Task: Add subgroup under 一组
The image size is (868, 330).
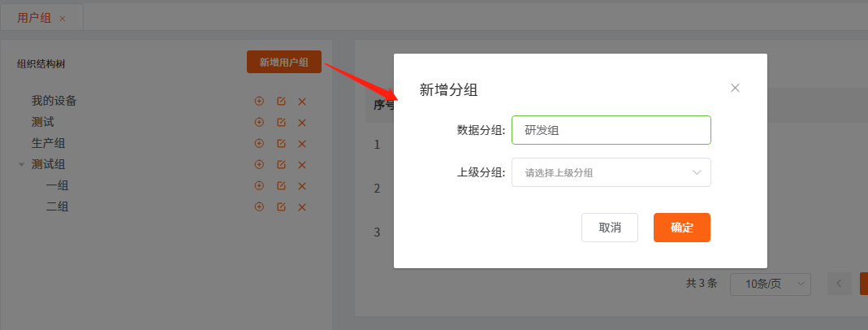Action: [x=259, y=185]
